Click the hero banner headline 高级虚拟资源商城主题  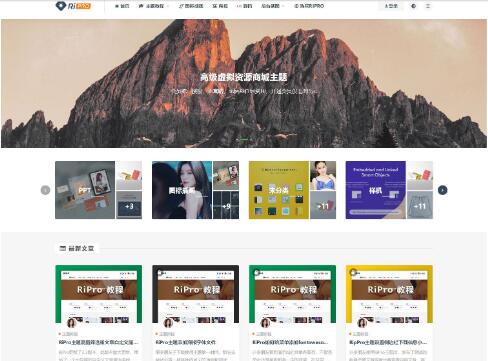(243, 77)
